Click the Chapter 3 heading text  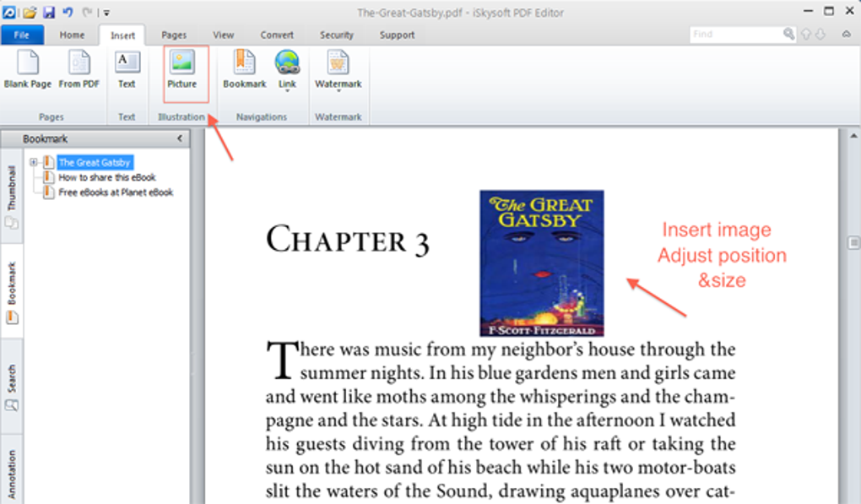click(348, 240)
